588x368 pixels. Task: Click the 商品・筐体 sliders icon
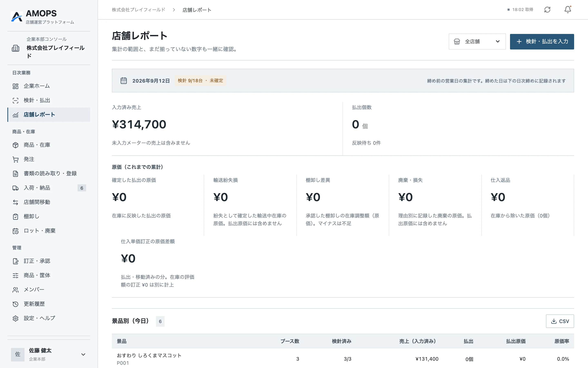(16, 276)
